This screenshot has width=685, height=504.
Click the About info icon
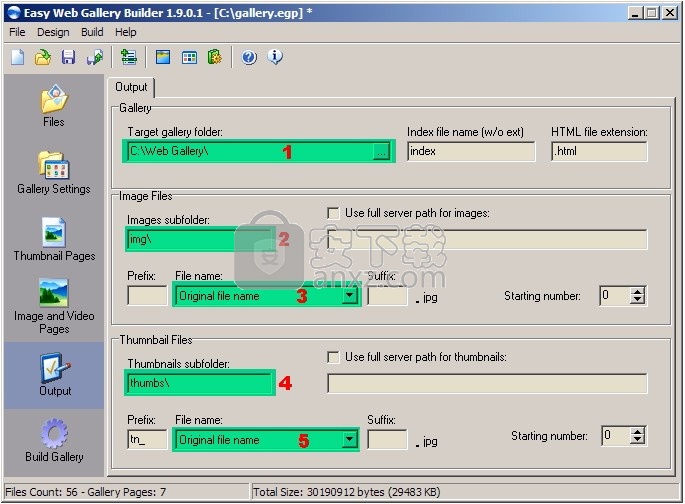(x=275, y=57)
